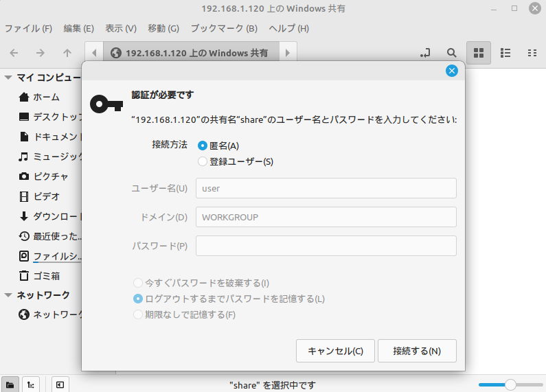The width and height of the screenshot is (546, 392).
Task: Switch to icon grid view
Action: pos(479,53)
